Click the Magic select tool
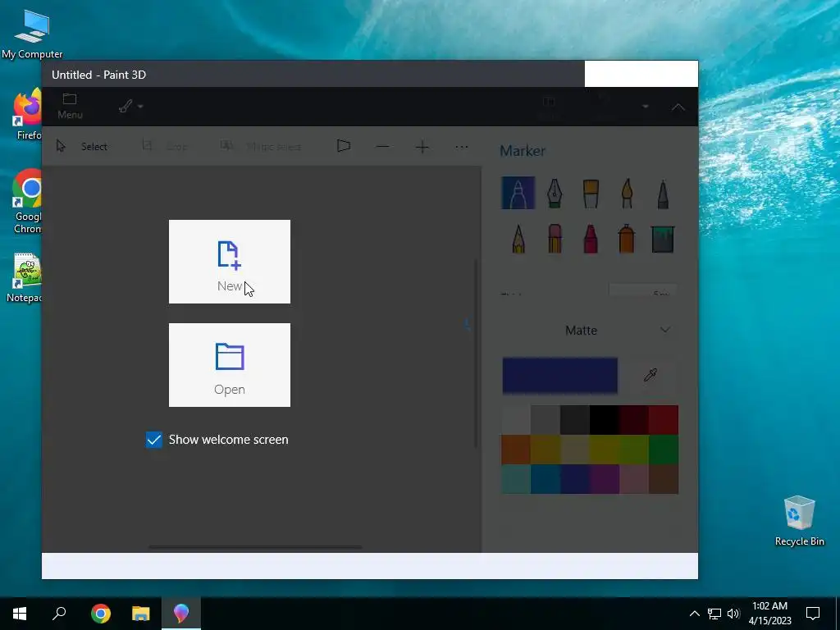Image resolution: width=840 pixels, height=630 pixels. point(261,146)
